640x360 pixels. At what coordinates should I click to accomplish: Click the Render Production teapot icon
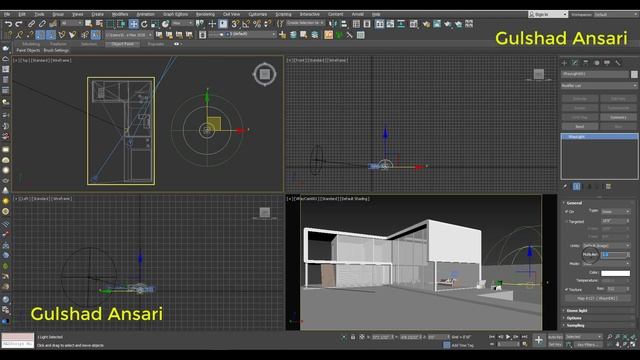click(448, 24)
